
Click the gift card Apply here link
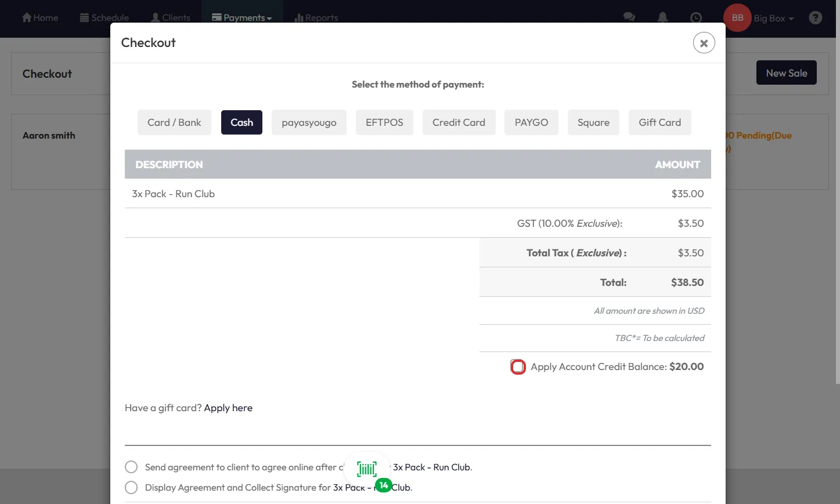click(228, 408)
